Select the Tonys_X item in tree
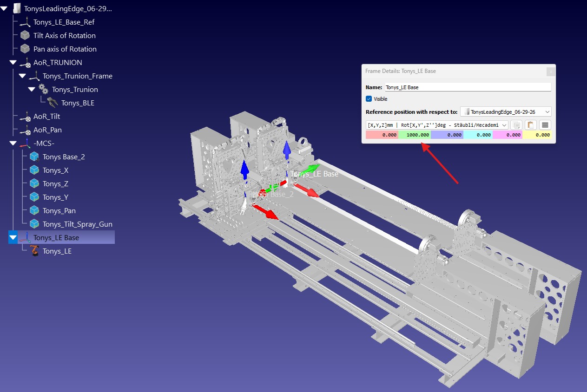This screenshot has width=587, height=392. coord(55,170)
